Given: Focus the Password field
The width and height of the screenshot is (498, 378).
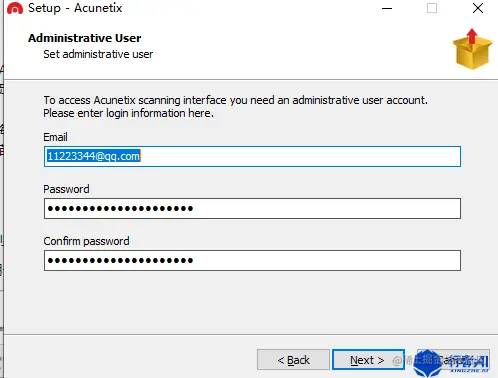Looking at the screenshot, I should coord(252,209).
